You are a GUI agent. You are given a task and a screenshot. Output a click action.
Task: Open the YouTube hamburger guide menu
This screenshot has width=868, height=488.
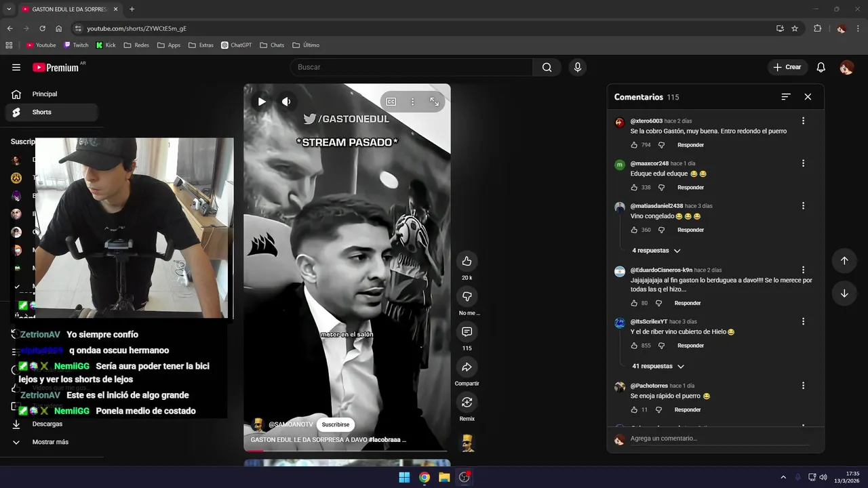tap(16, 67)
